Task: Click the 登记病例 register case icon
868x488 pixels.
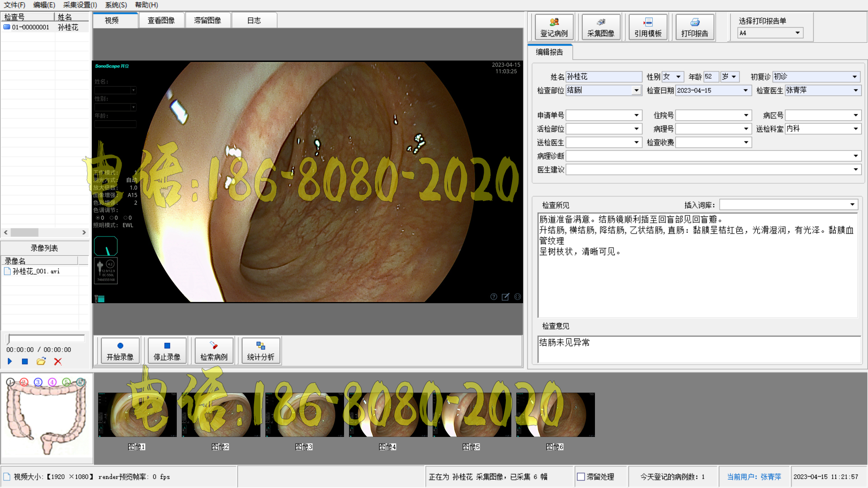Action: [x=554, y=22]
